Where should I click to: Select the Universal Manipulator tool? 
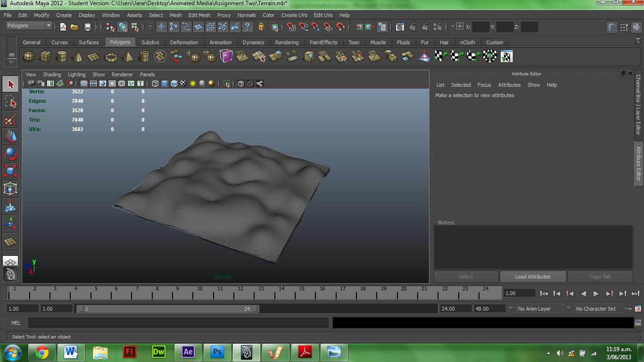tap(10, 189)
